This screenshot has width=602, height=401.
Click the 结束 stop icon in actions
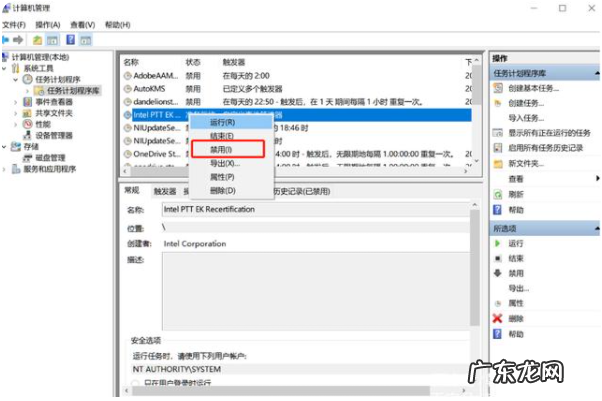(x=498, y=258)
